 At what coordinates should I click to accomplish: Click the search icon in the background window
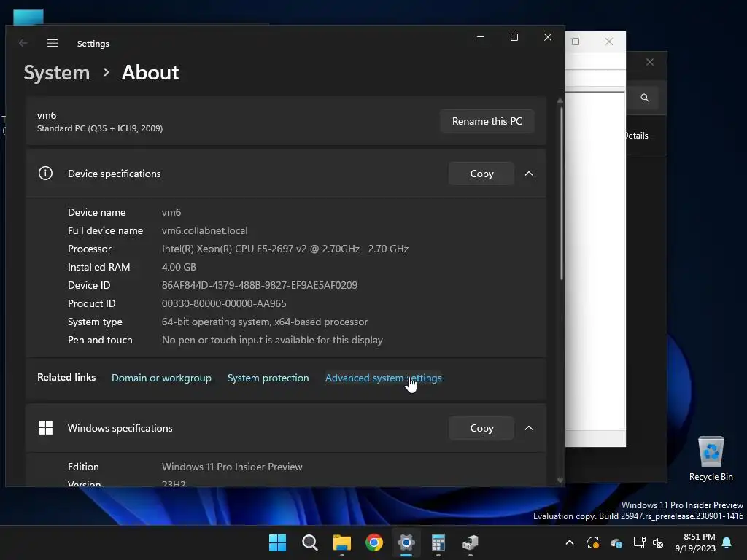[x=645, y=98]
